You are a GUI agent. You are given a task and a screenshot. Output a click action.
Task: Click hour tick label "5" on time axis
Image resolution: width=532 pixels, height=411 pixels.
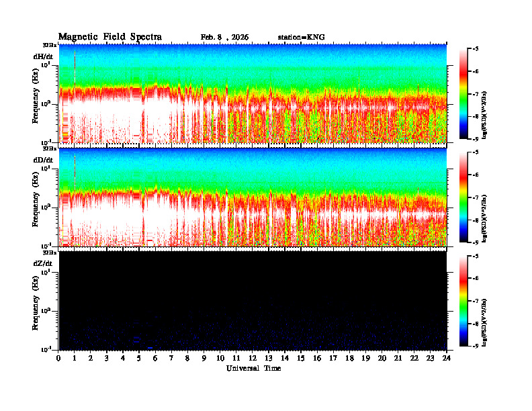(140, 359)
